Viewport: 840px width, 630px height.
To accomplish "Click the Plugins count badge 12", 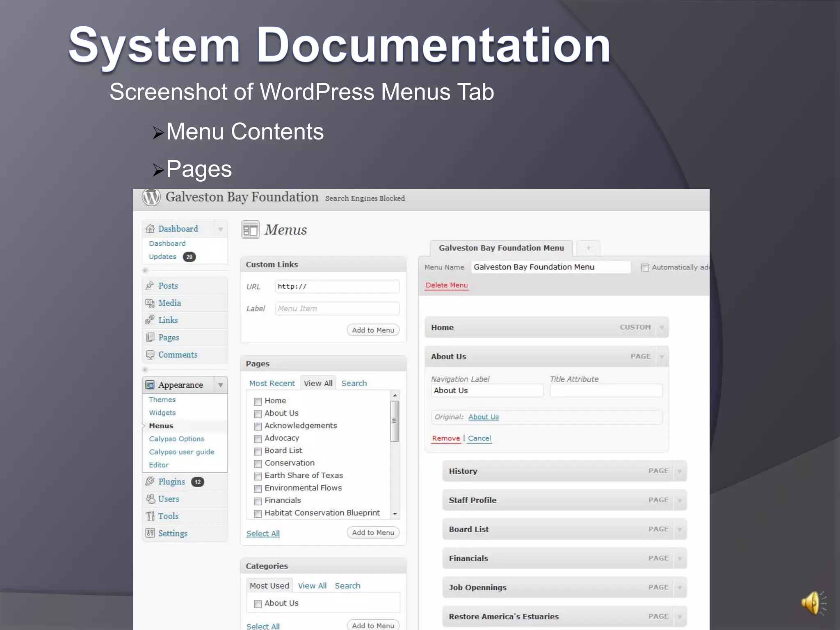I will 198,482.
